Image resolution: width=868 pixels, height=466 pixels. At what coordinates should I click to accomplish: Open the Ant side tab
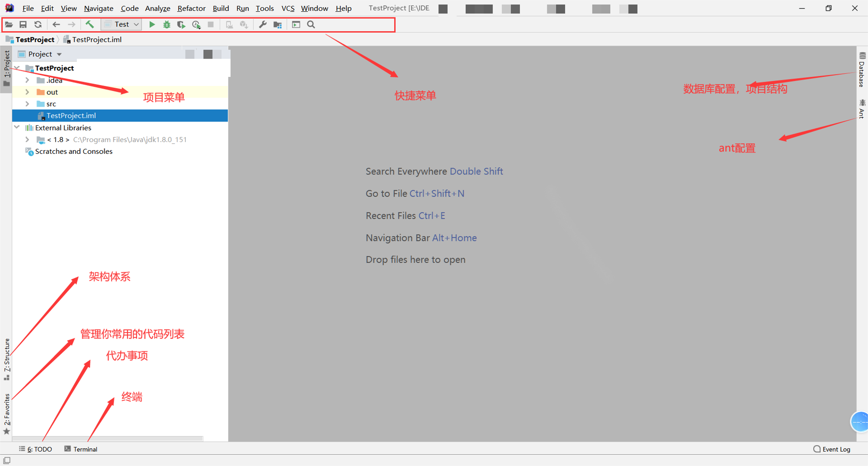point(862,109)
